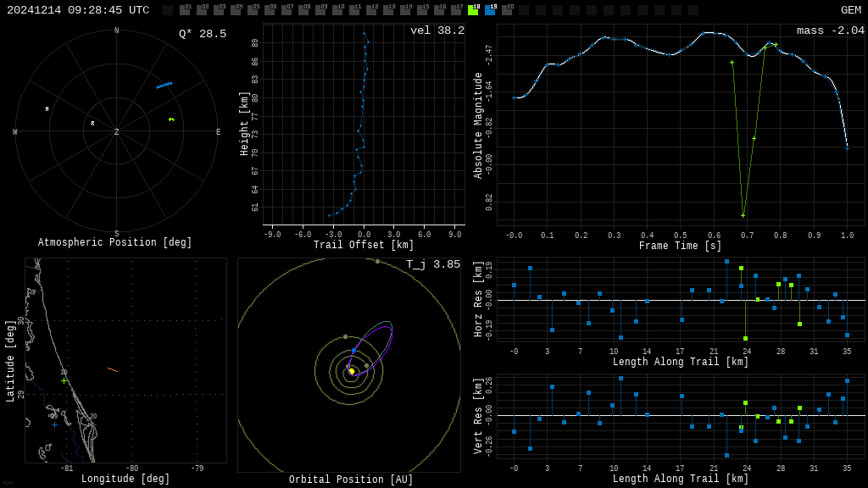Click the blue Earth dot on the orbit
The height and width of the screenshot is (488, 868).
(354, 350)
